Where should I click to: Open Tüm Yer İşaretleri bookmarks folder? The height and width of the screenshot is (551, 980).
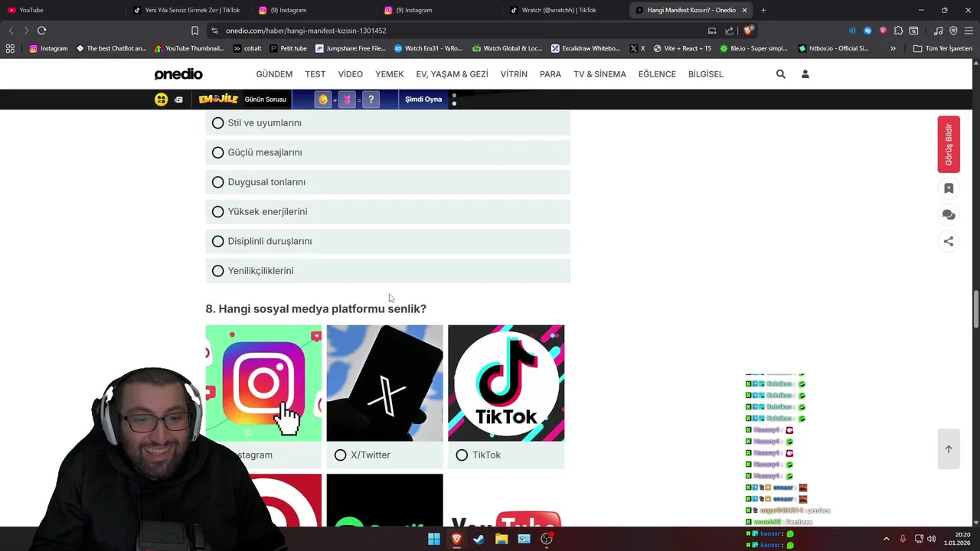pos(942,48)
